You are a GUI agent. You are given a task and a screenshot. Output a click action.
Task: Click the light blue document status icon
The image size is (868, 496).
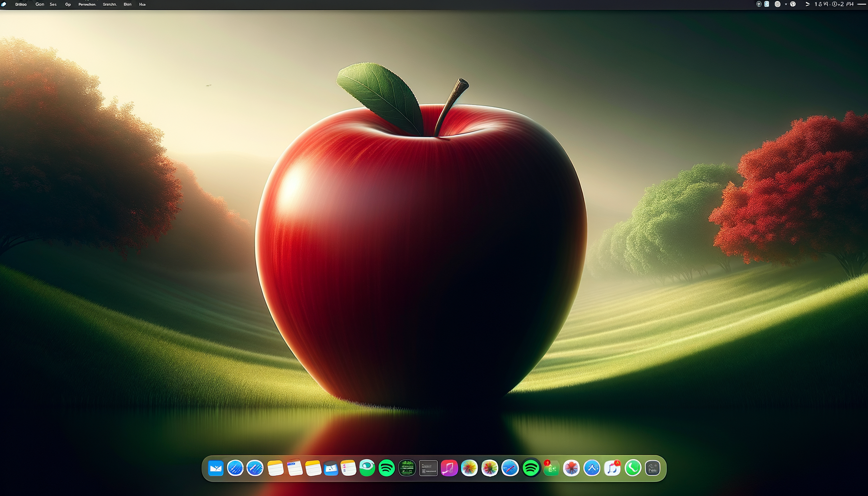(x=767, y=4)
